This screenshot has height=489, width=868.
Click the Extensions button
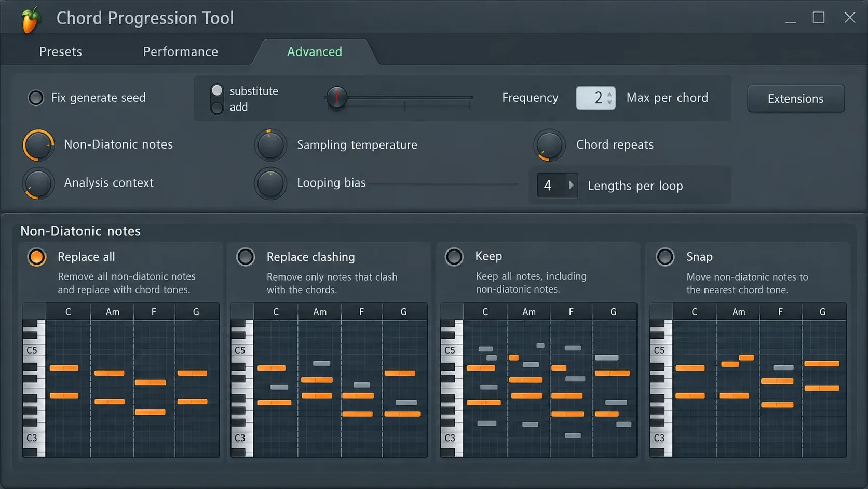[x=796, y=99]
